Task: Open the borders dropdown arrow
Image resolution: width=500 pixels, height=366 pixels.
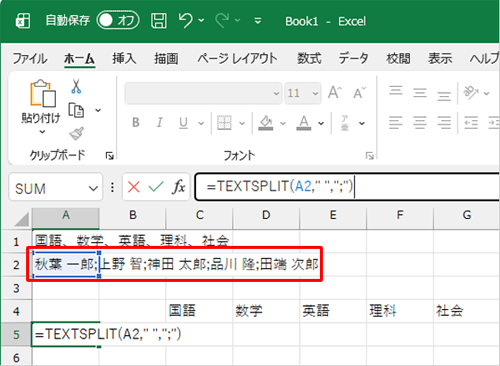Action: point(242,123)
